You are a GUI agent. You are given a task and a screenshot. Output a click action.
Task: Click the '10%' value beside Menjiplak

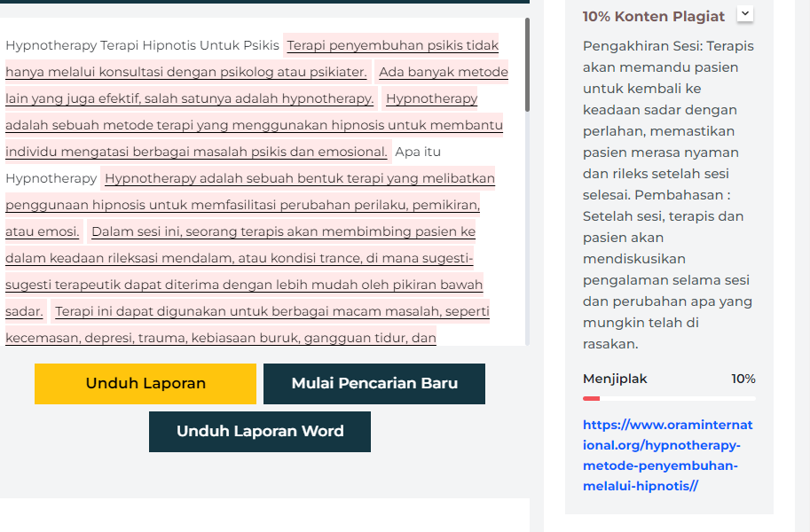(x=743, y=379)
